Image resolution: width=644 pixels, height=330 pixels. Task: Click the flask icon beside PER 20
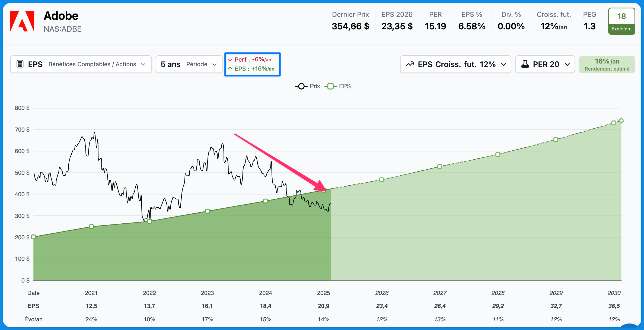525,64
